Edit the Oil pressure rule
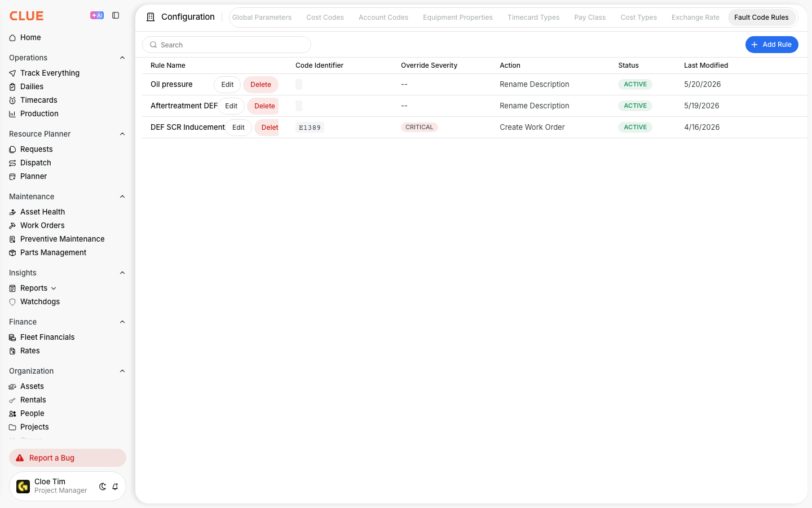The width and height of the screenshot is (812, 508). [227, 85]
